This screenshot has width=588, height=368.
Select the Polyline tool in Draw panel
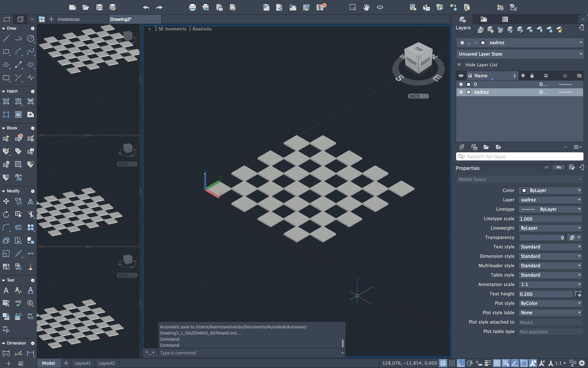tap(18, 38)
